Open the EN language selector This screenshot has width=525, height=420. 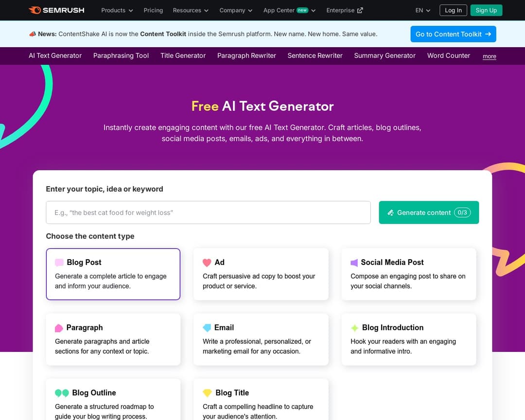pos(422,10)
